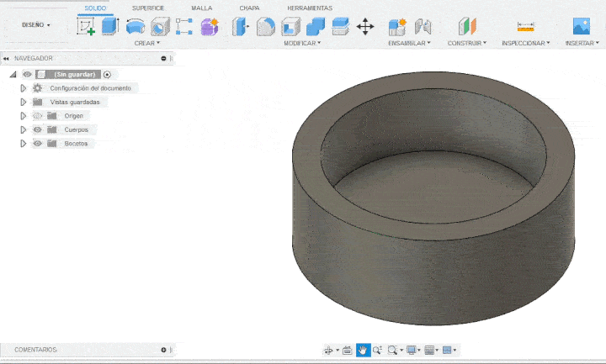Expand the Cuerpos tree node
The height and width of the screenshot is (364, 606).
24,129
